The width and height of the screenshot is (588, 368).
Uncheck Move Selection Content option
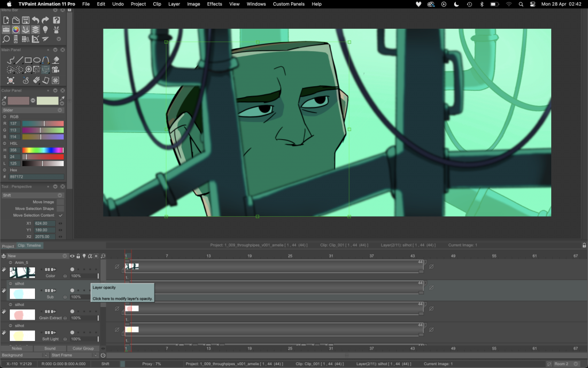click(60, 216)
